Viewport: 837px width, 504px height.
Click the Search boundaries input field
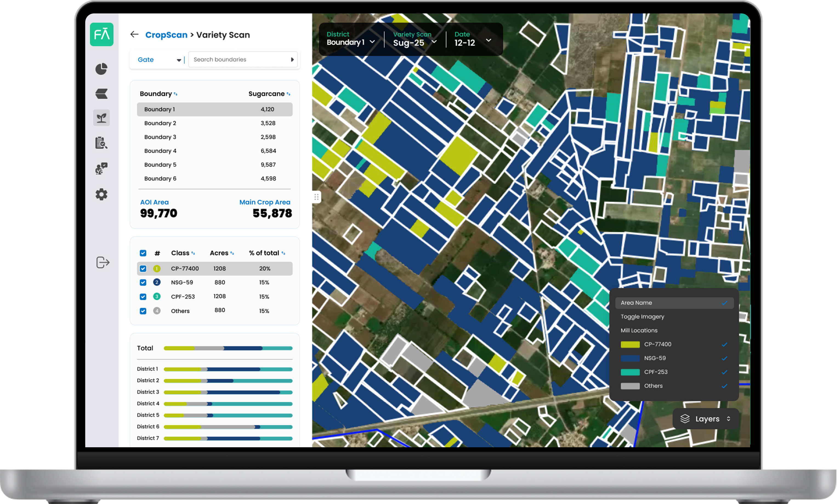(240, 59)
